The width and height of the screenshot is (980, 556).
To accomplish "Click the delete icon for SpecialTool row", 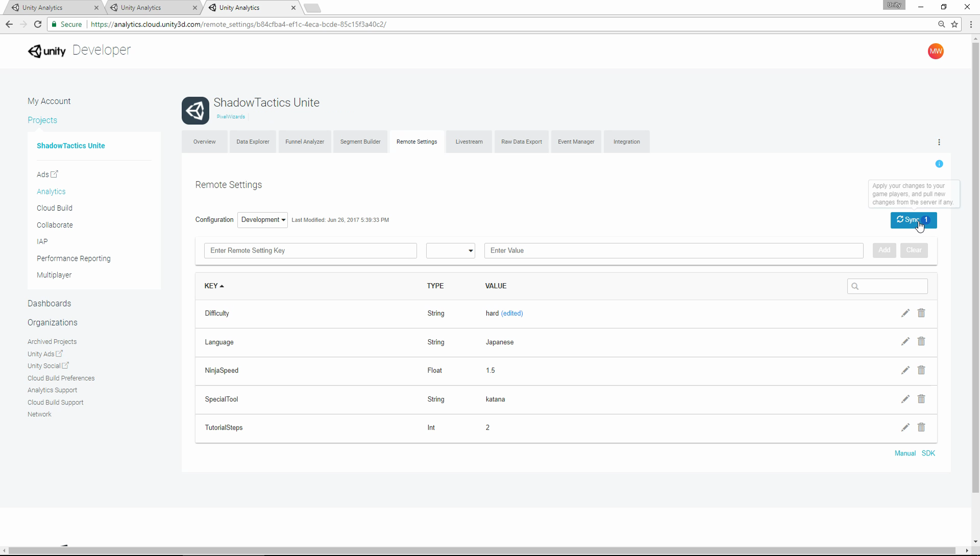I will (921, 399).
